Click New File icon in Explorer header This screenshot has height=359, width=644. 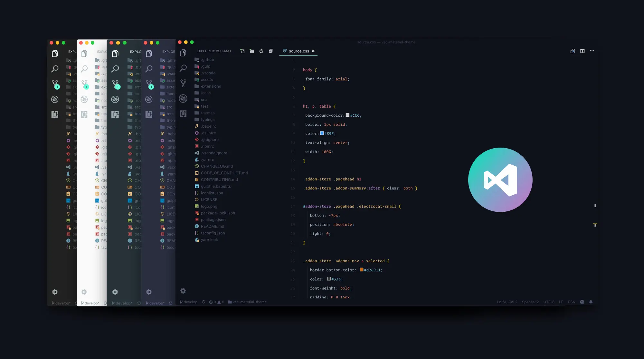(x=242, y=51)
